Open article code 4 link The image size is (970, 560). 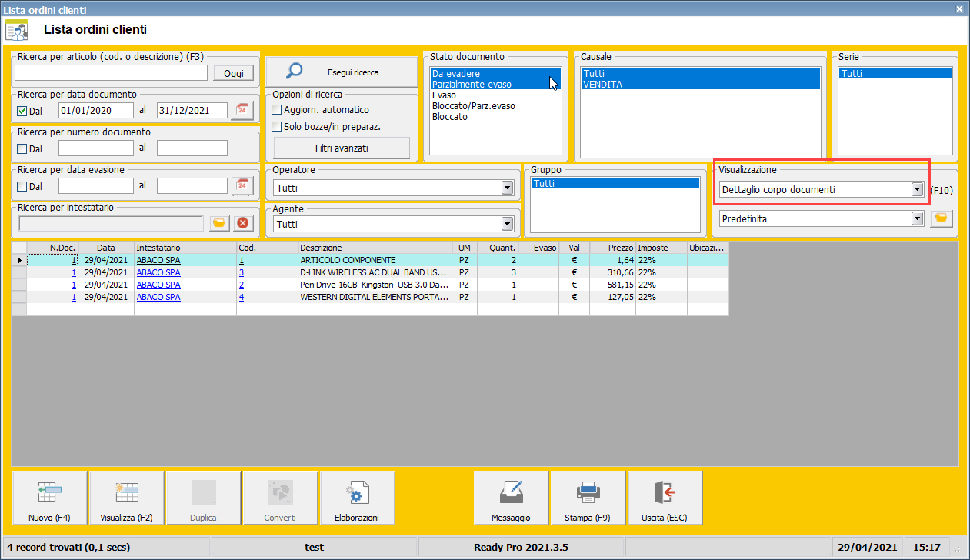coord(242,297)
